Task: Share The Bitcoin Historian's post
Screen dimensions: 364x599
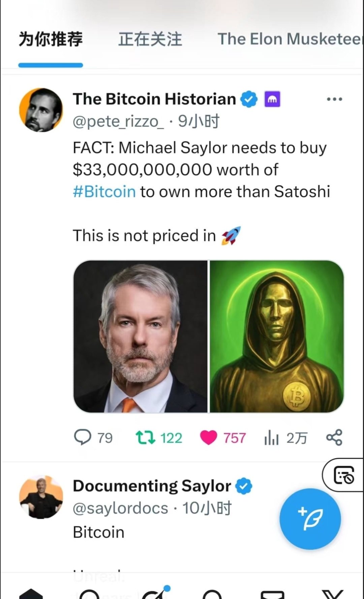Action: tap(334, 437)
